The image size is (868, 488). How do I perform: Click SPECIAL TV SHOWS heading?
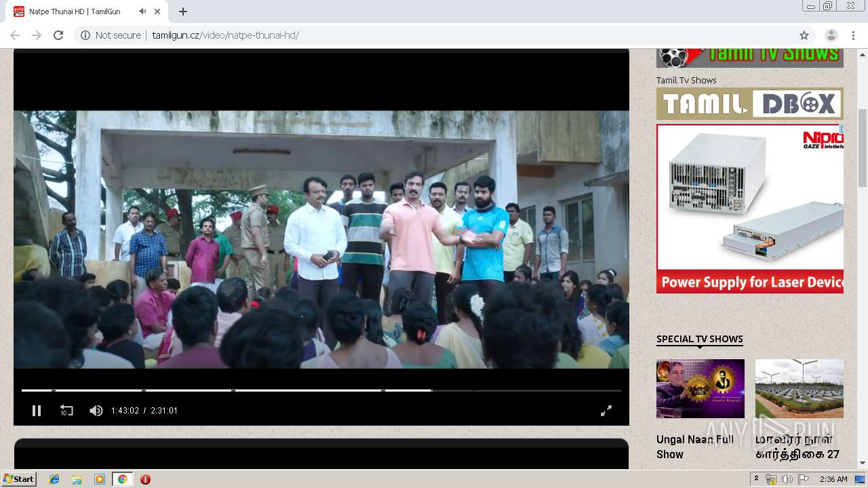tap(700, 339)
